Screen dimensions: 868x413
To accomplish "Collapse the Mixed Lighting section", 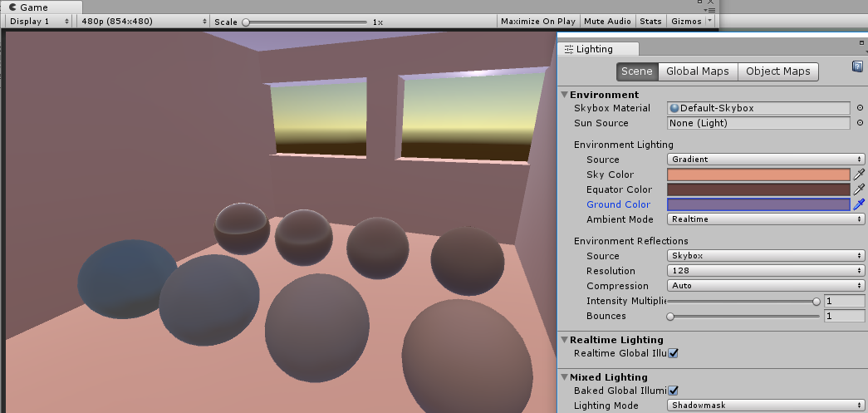I will (565, 377).
